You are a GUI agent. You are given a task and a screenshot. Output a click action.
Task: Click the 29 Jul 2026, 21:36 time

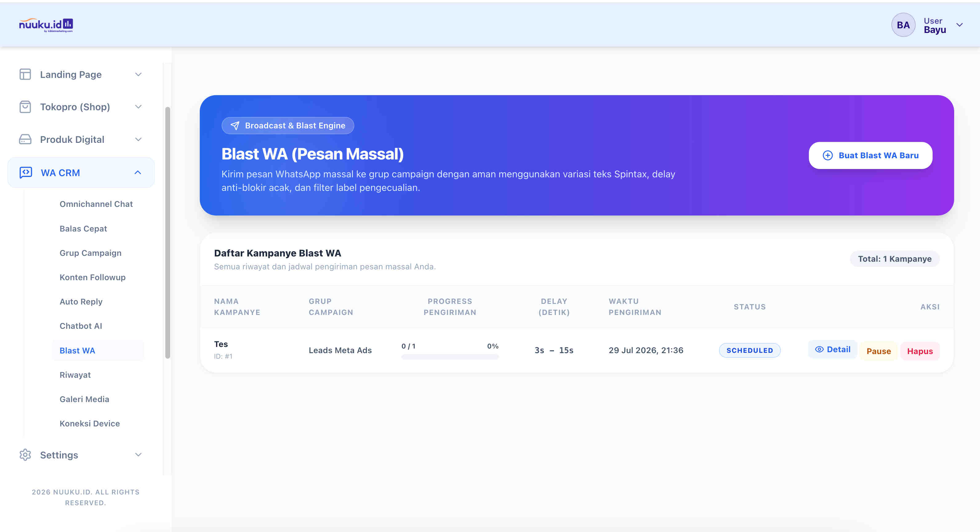[x=646, y=350]
